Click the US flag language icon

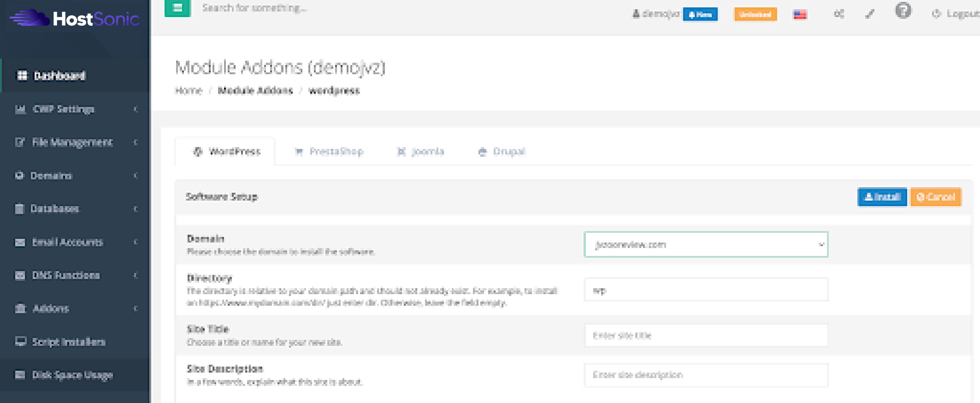[800, 15]
